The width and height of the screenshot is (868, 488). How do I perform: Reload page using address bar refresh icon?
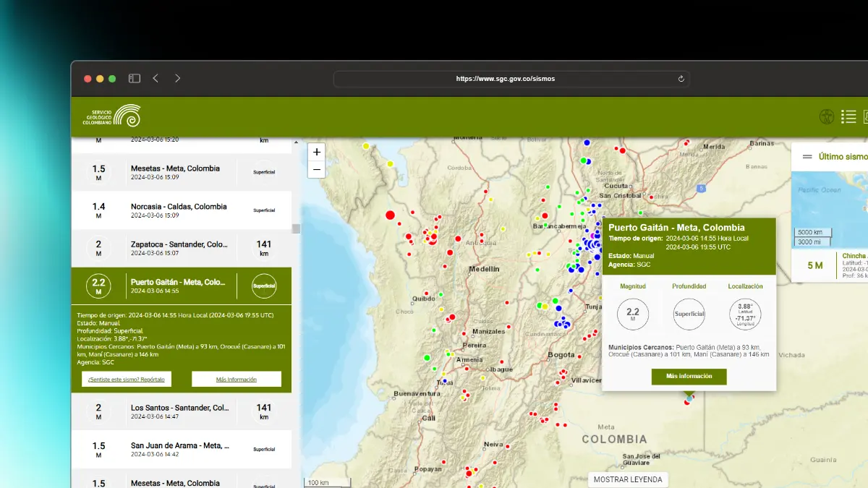(x=681, y=78)
